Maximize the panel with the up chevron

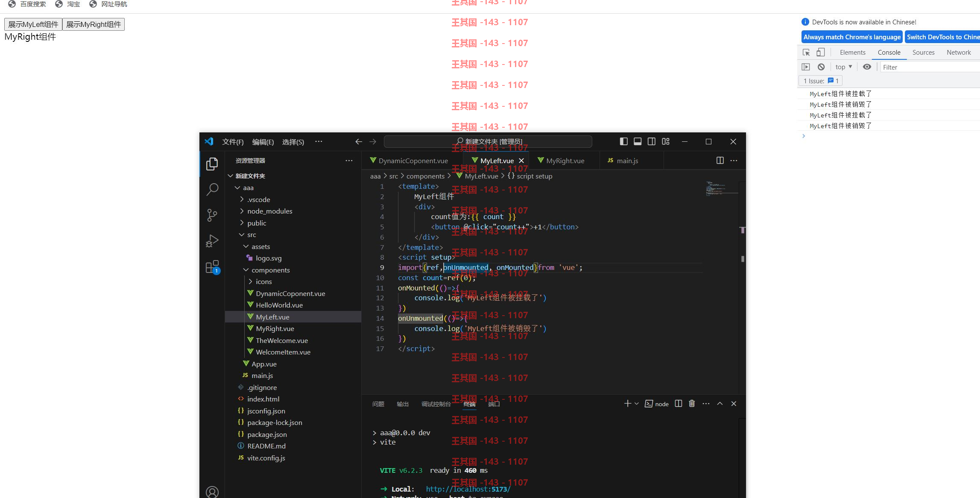(x=720, y=404)
